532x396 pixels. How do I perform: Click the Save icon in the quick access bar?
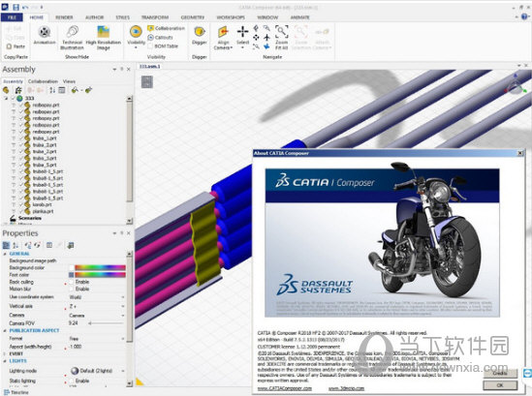point(16,7)
